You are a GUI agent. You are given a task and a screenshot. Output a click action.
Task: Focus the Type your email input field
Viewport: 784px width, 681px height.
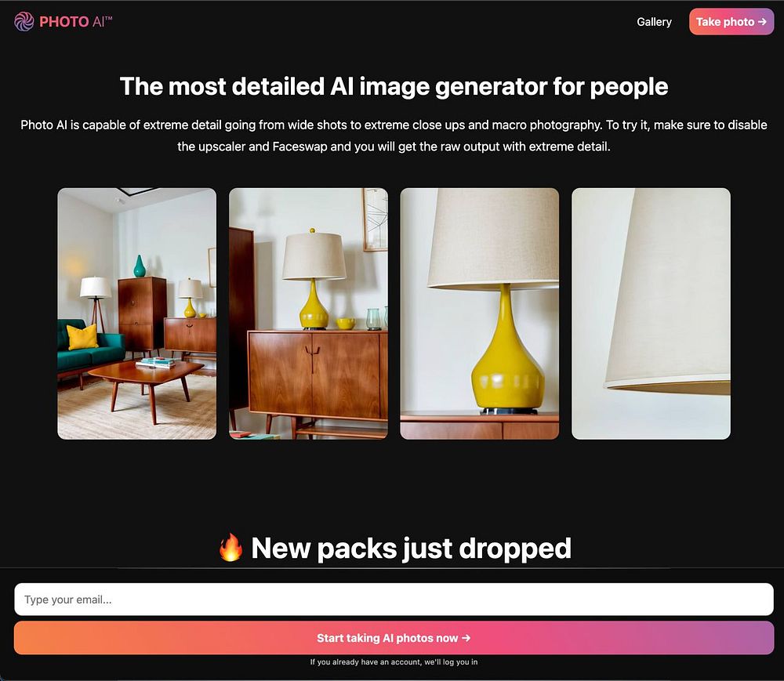pos(394,599)
